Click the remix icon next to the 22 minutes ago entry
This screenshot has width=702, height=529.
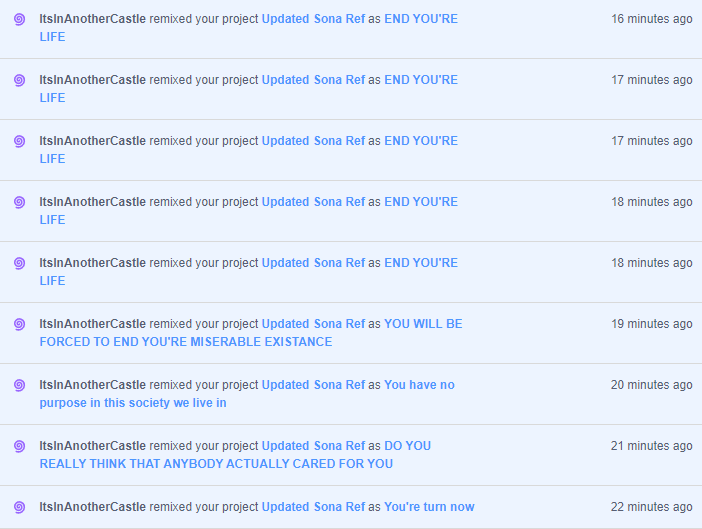(x=19, y=507)
